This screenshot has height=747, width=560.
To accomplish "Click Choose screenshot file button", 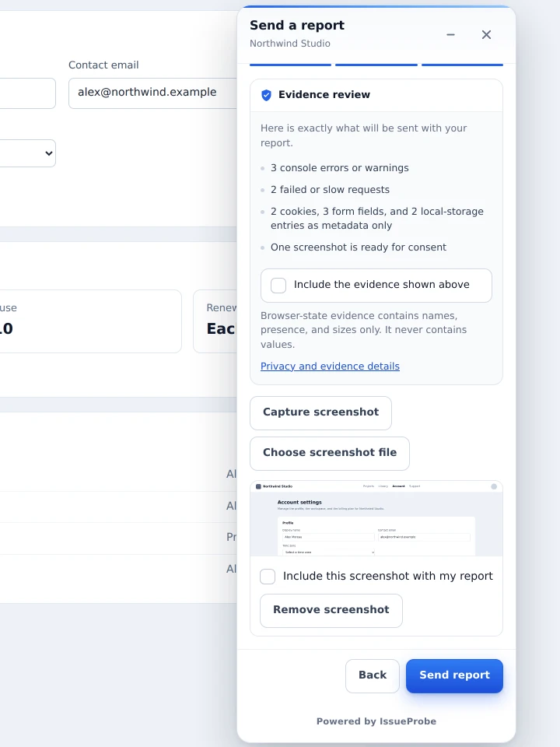I will [330, 453].
